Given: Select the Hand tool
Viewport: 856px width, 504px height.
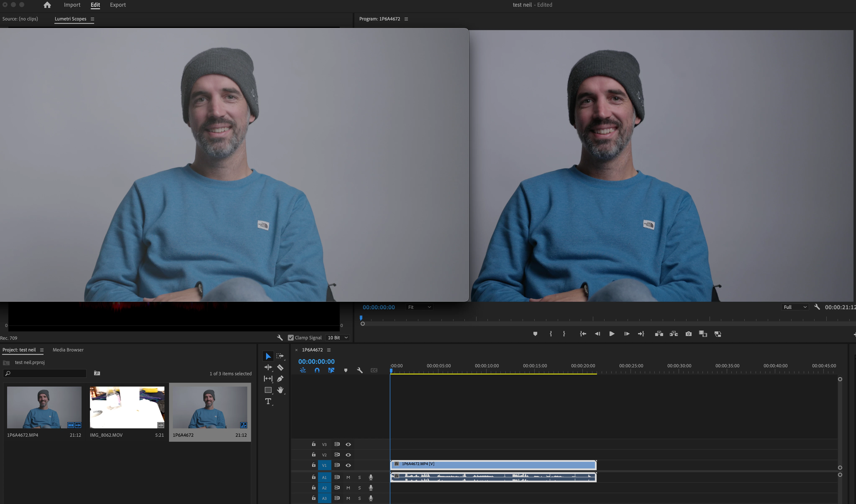Looking at the screenshot, I should point(280,390).
